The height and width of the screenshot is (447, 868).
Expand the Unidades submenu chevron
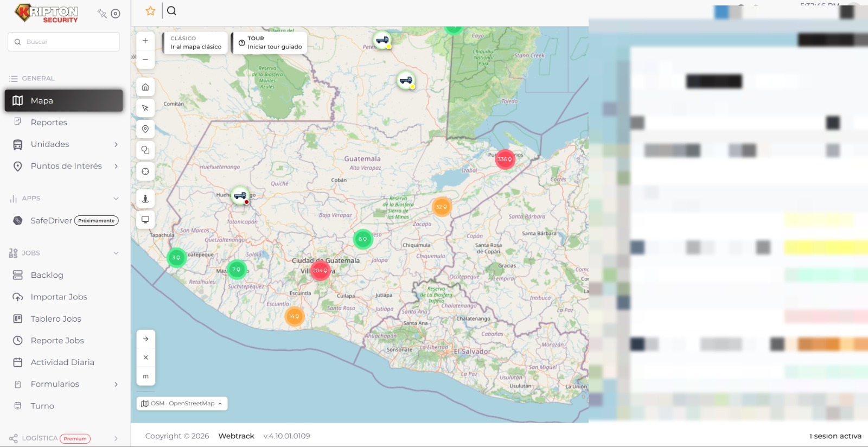pyautogui.click(x=116, y=144)
